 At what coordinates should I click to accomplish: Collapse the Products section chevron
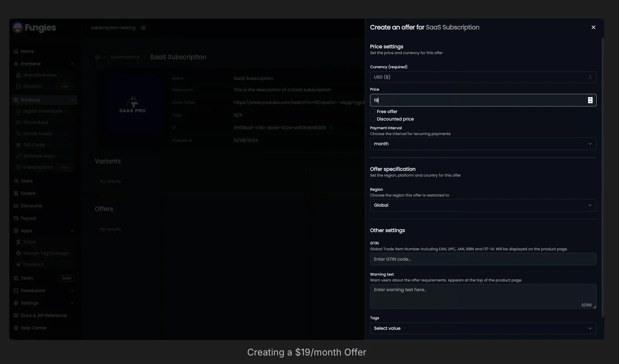click(x=72, y=100)
